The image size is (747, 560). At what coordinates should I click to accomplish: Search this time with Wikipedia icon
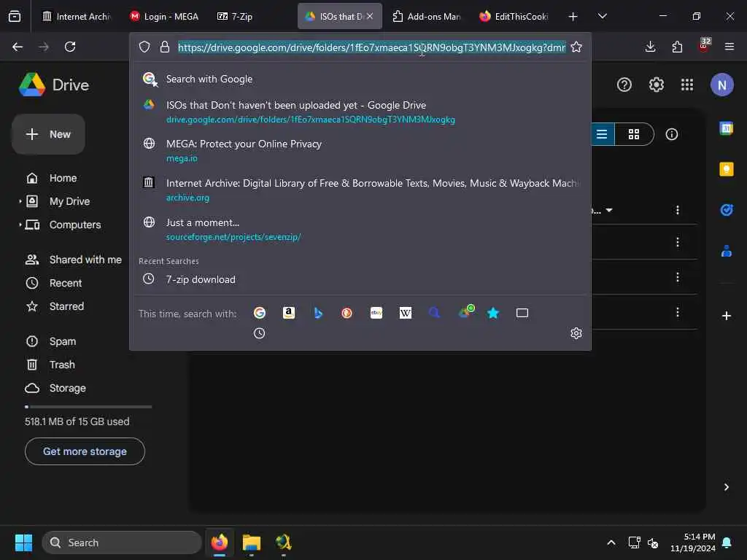(x=406, y=313)
